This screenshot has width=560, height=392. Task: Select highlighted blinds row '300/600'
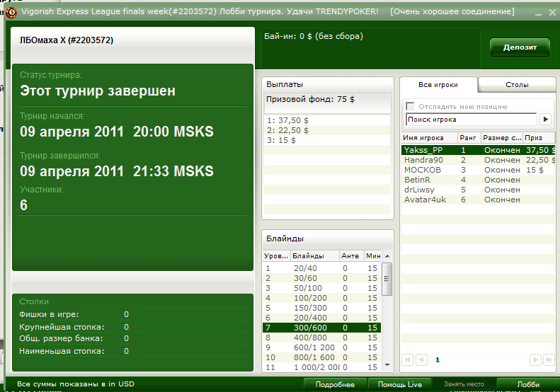pyautogui.click(x=322, y=328)
